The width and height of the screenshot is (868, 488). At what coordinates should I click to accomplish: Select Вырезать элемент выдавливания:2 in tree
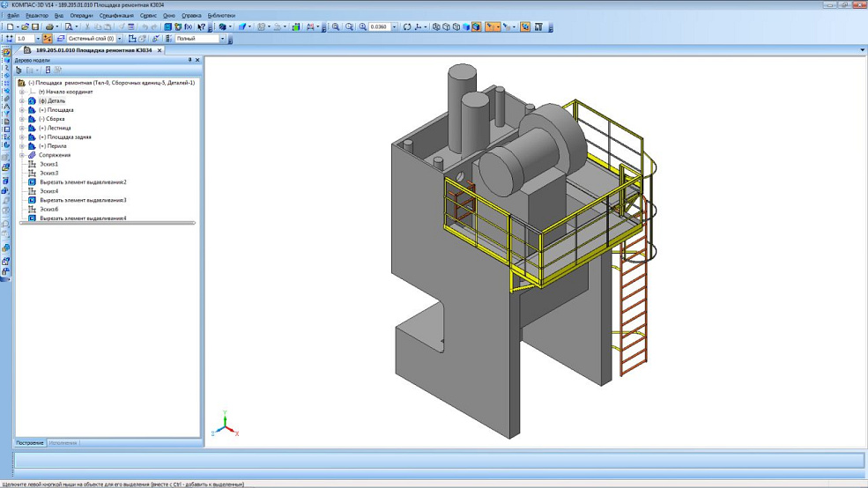coord(83,182)
